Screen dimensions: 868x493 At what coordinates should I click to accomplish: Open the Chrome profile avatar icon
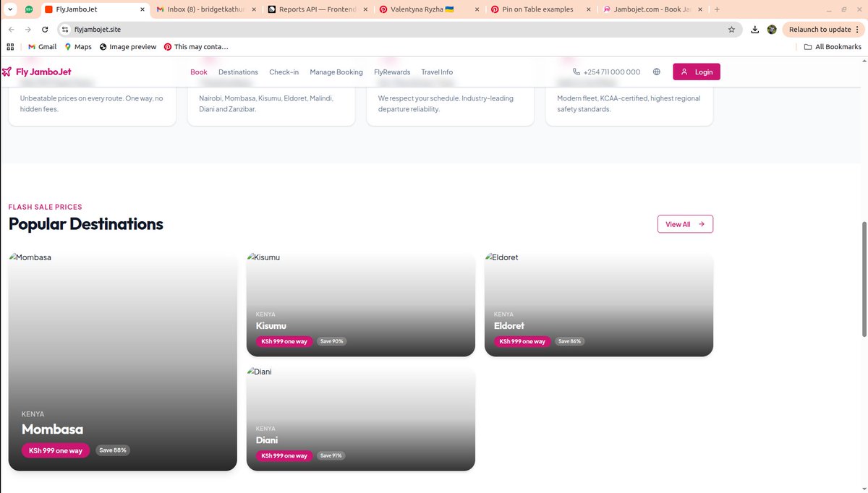pos(772,30)
